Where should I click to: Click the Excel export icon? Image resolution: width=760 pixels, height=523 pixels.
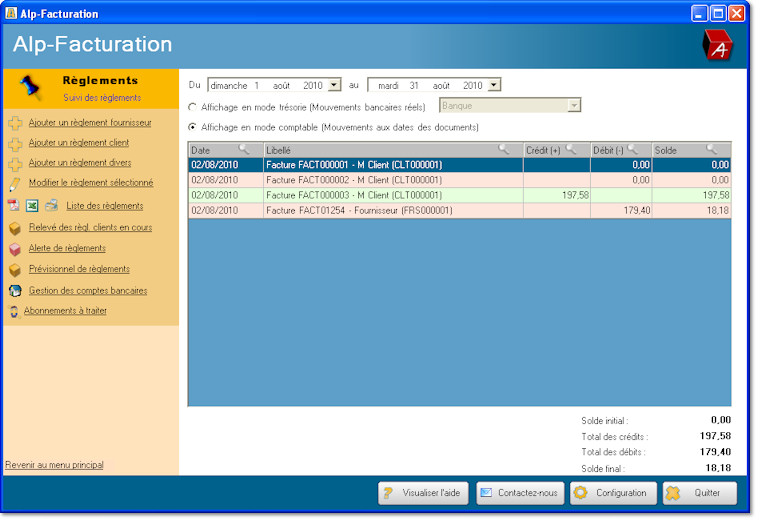31,205
